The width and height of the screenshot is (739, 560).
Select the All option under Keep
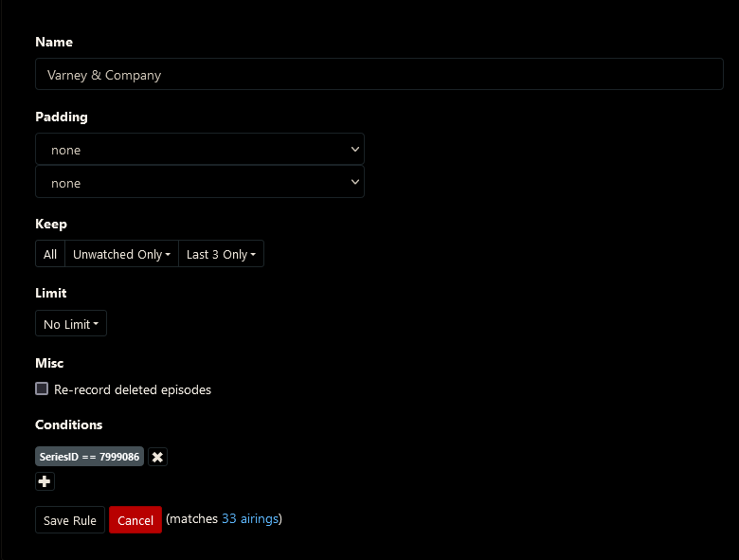(50, 254)
